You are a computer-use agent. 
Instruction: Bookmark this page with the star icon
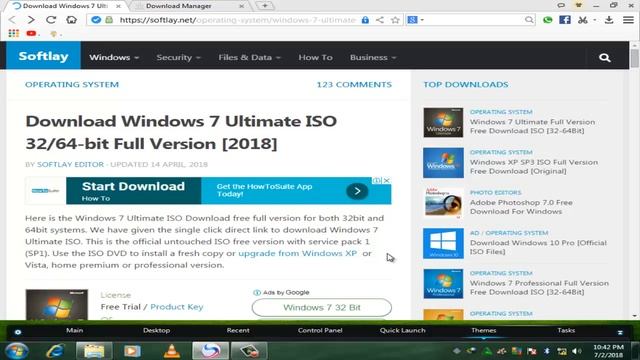point(395,20)
